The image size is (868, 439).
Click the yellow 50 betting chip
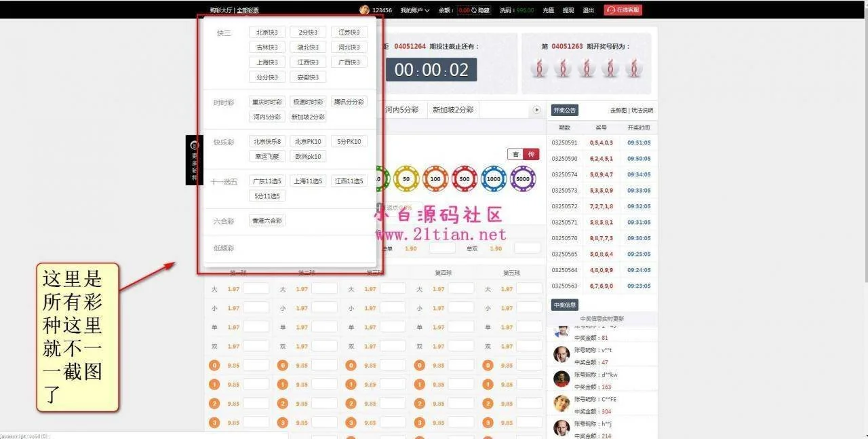[x=406, y=179]
